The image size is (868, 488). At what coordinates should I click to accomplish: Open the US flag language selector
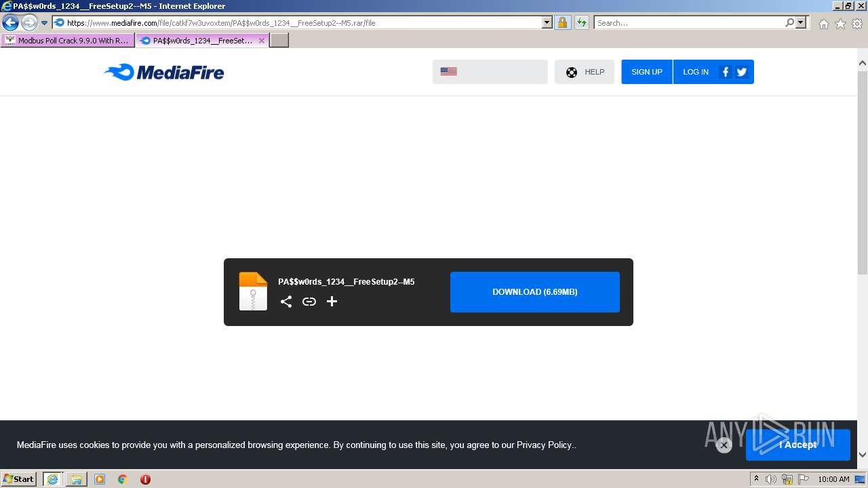[x=490, y=72]
